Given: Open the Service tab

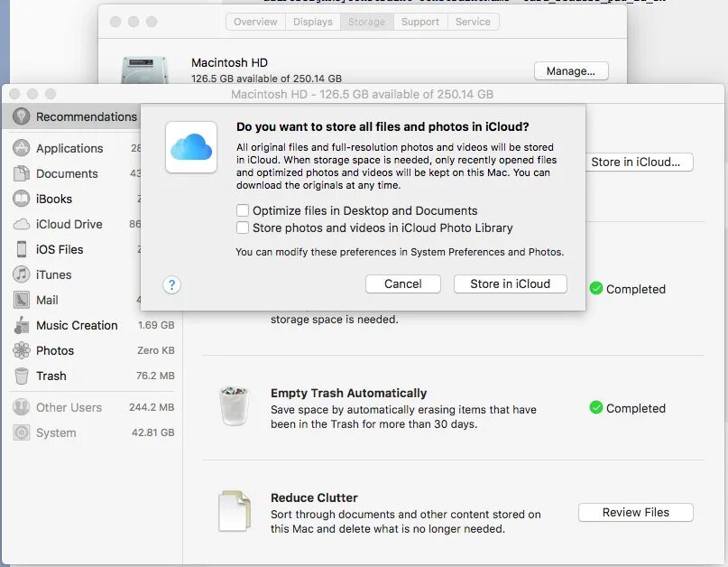Looking at the screenshot, I should point(473,22).
